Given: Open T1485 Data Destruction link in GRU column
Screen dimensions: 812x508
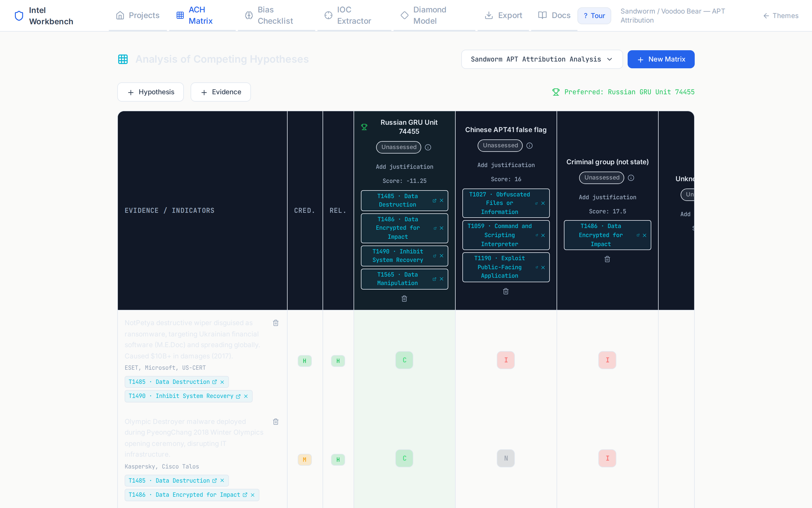Looking at the screenshot, I should pos(434,201).
